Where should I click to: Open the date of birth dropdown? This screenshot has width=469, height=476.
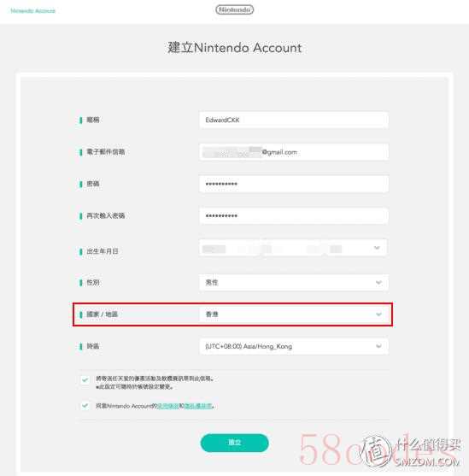tap(293, 248)
